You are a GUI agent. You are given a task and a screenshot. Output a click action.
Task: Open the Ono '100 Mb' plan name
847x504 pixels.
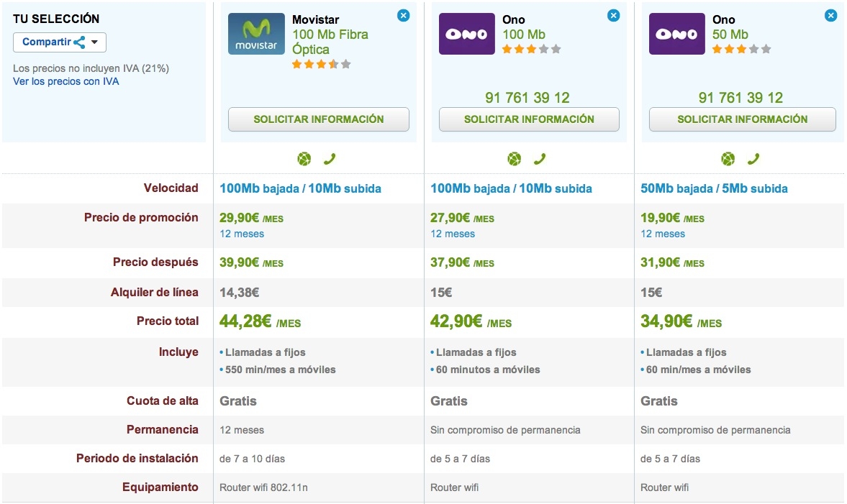(x=524, y=35)
